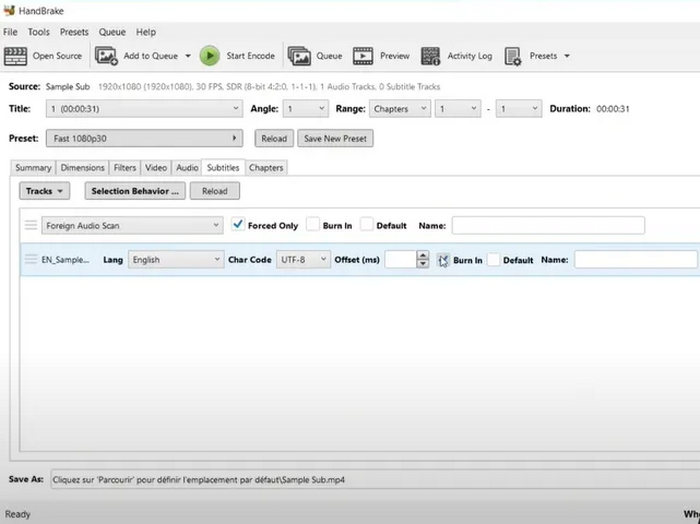
Task: Uncheck Forced Only for Foreign Audio Scan
Action: [x=238, y=224]
